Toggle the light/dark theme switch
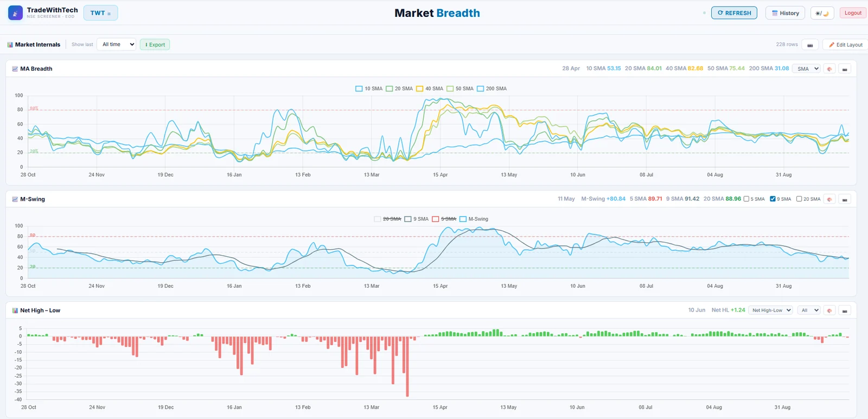 pyautogui.click(x=822, y=13)
